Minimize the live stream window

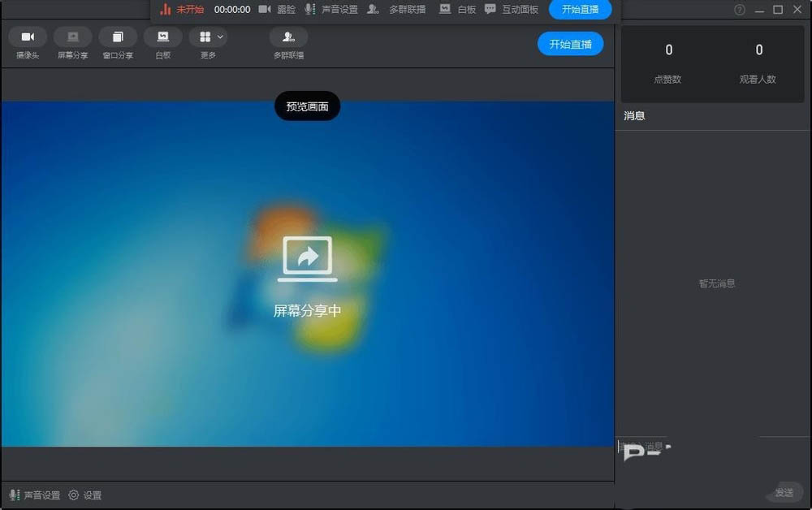coord(759,9)
